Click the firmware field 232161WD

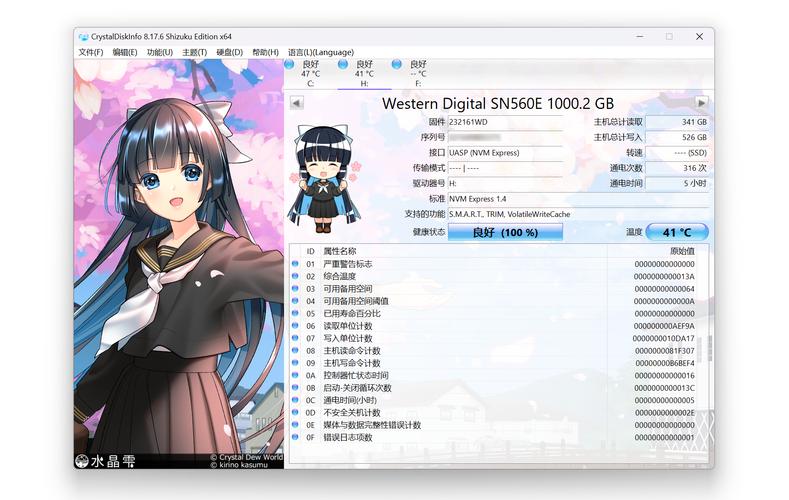pyautogui.click(x=505, y=122)
